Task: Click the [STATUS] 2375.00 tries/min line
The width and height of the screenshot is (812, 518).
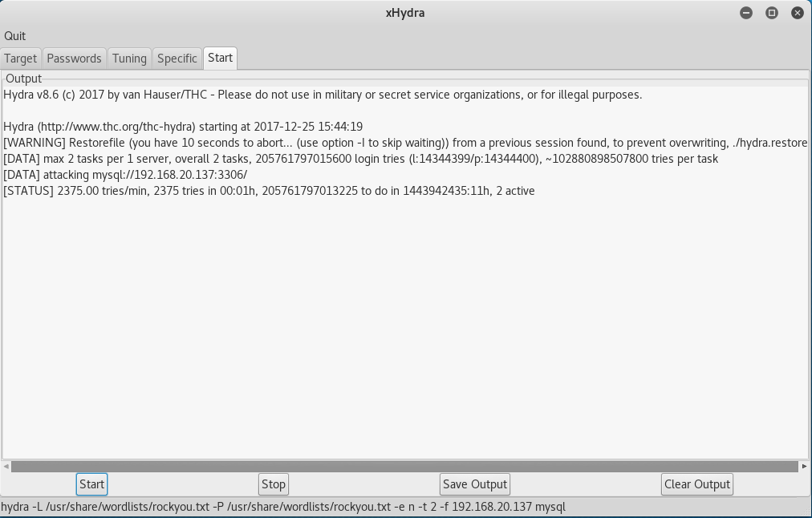Action: click(269, 191)
